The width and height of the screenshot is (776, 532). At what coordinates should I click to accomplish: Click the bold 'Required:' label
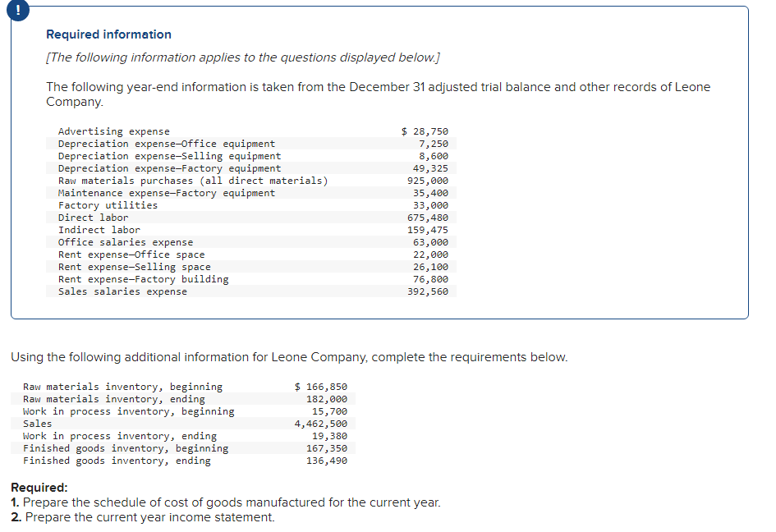tap(39, 488)
